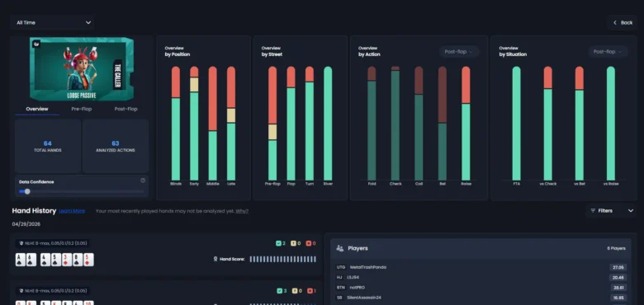Click the Hand Score badge icon in the first hand
The image size is (644, 305).
point(215,259)
